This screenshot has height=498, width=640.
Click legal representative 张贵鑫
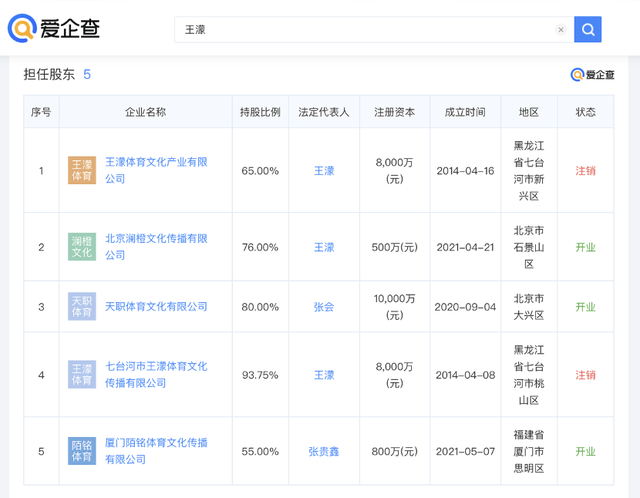[324, 451]
